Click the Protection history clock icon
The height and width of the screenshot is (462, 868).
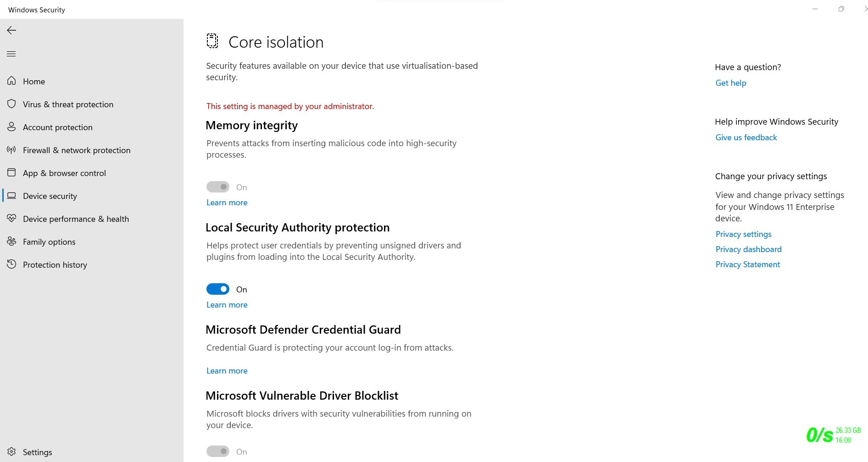(11, 264)
